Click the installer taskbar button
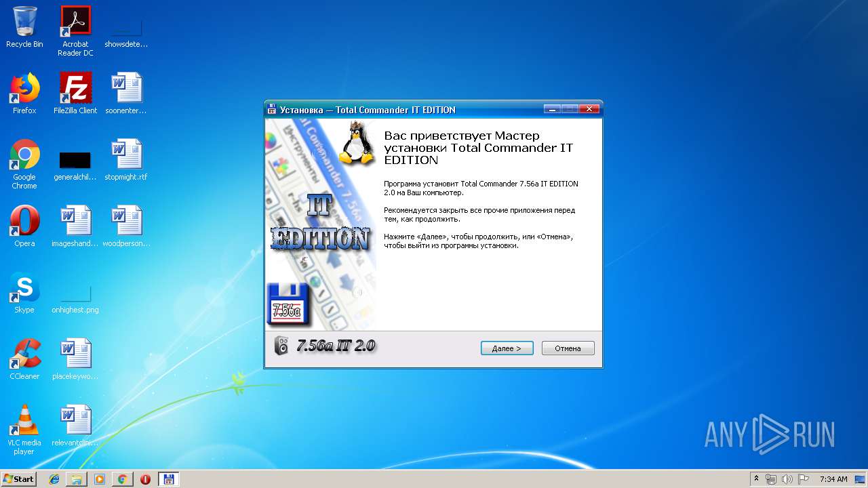The width and height of the screenshot is (868, 488). point(168,479)
